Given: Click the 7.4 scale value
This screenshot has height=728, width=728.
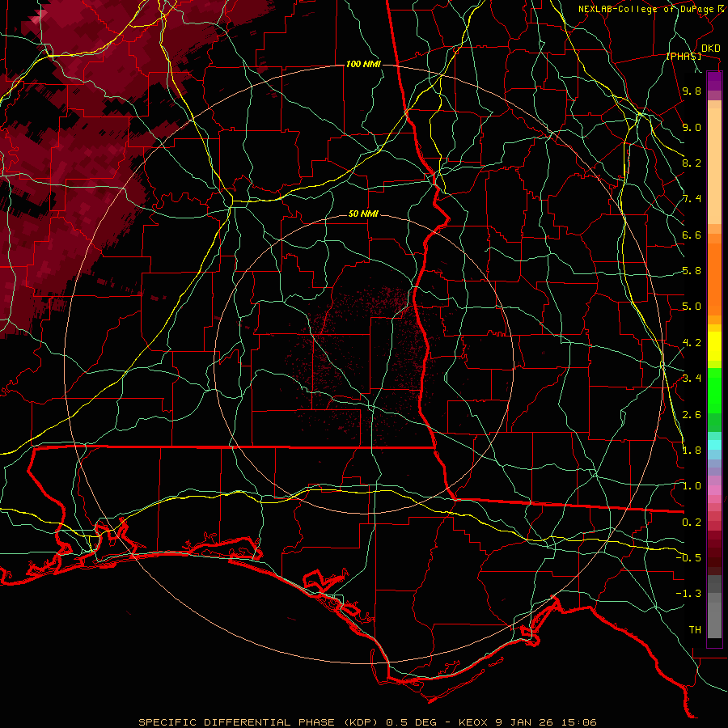Looking at the screenshot, I should point(692,199).
